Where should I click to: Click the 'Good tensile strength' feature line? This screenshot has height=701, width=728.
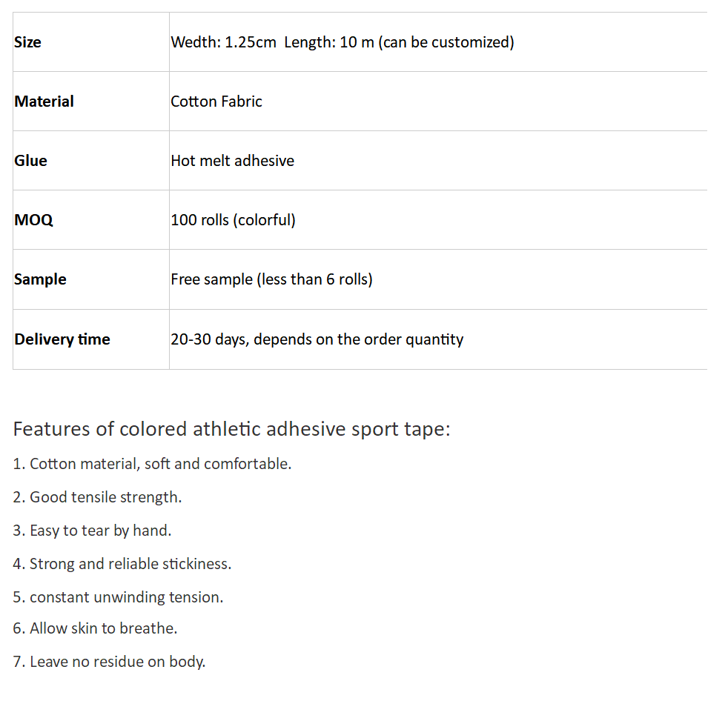[x=97, y=497]
